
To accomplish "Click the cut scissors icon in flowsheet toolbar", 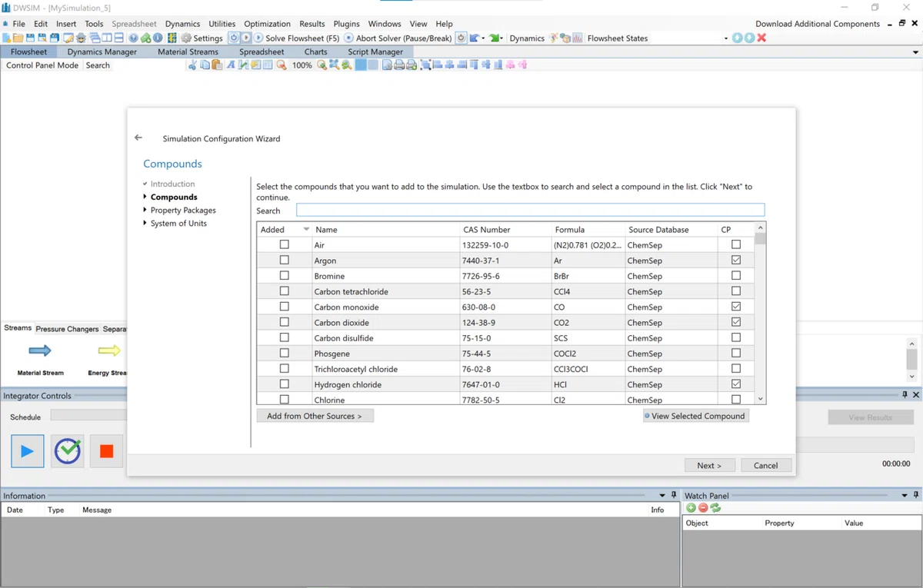I will [x=192, y=65].
